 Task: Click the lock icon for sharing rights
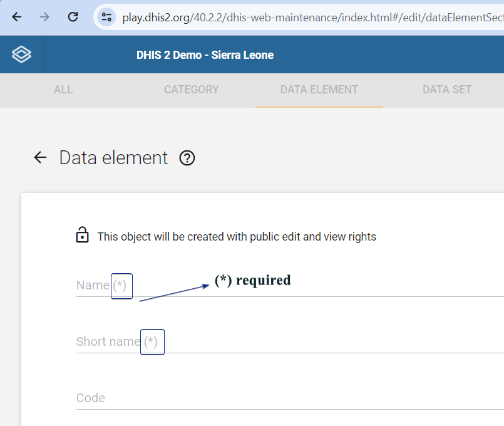coord(82,235)
